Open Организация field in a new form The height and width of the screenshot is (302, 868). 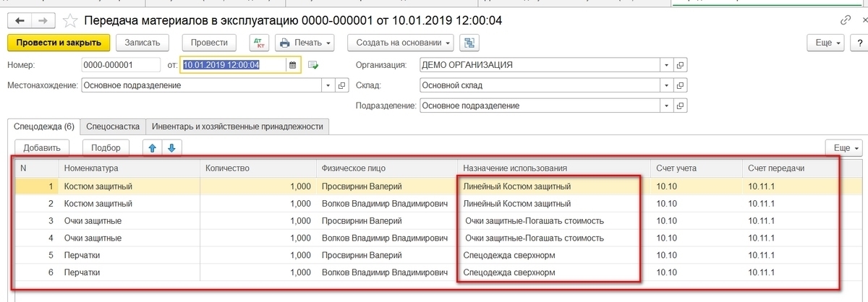point(680,64)
